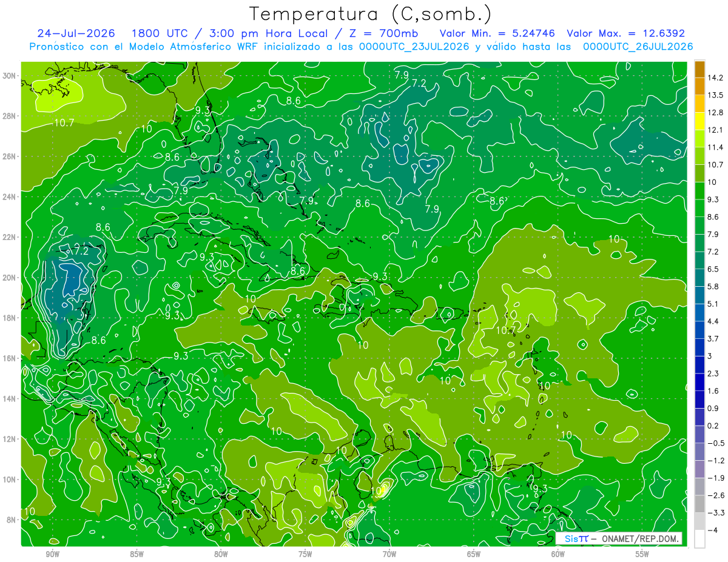The height and width of the screenshot is (562, 728).
Task: Click the '20N' latitude axis label
Action: 10,278
